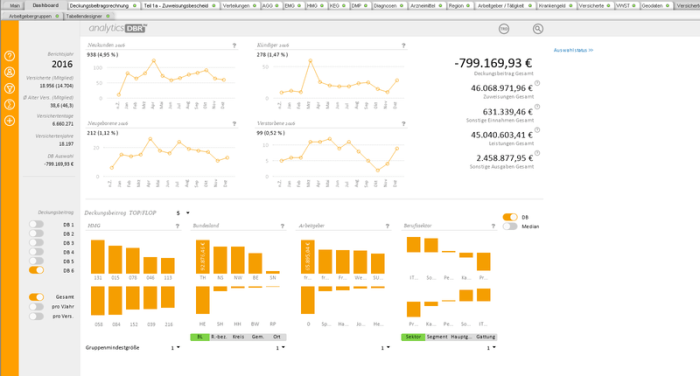Select the Hauptg. grouping button
This screenshot has height=376, width=700.
(x=461, y=337)
